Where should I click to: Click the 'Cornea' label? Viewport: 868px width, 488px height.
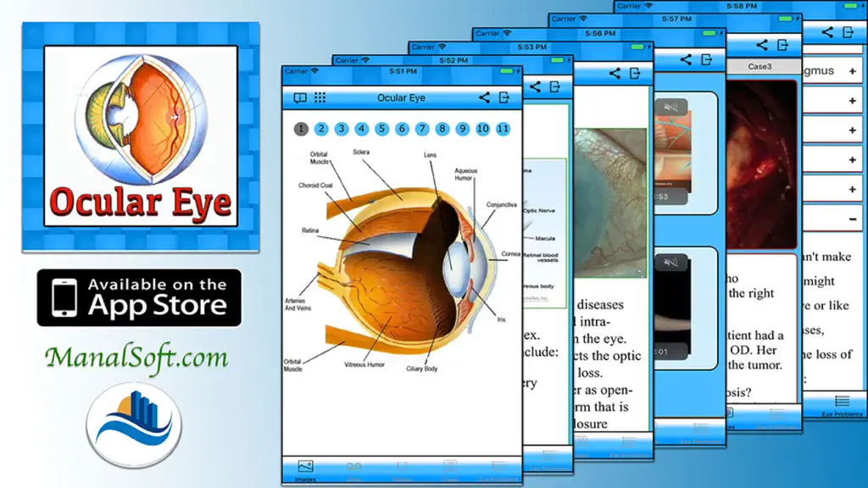[x=511, y=254]
